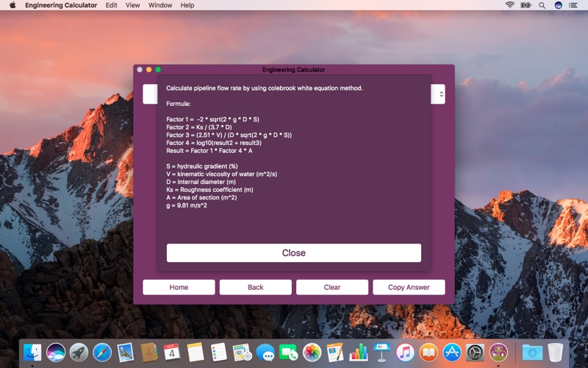Click the 'D = Internal diameter (m)' line
The height and width of the screenshot is (368, 588).
point(201,182)
